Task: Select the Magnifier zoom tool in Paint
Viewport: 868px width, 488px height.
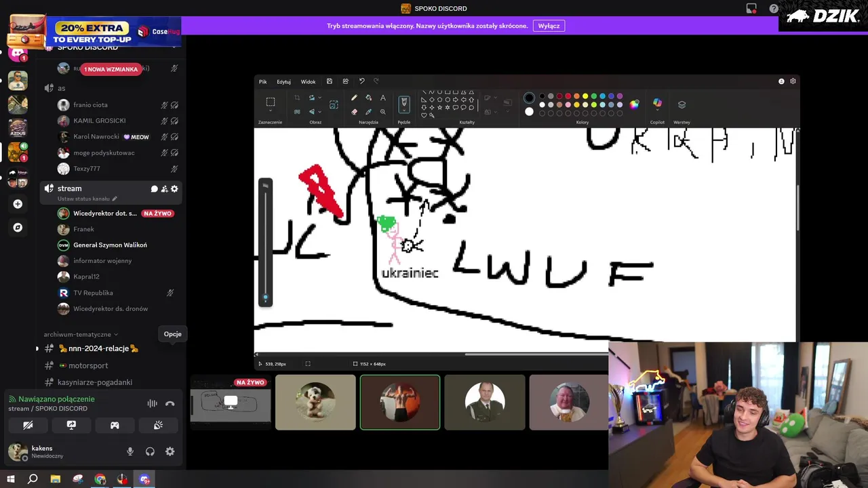Action: click(382, 112)
